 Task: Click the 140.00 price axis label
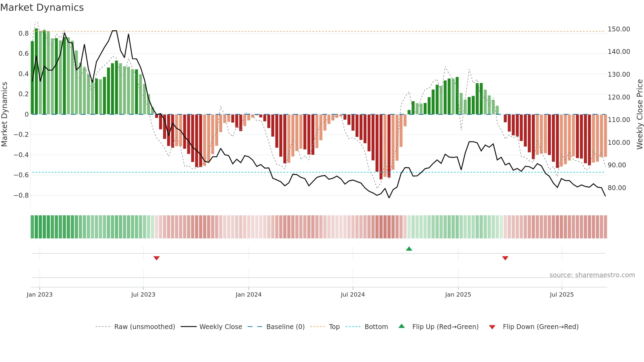[619, 51]
